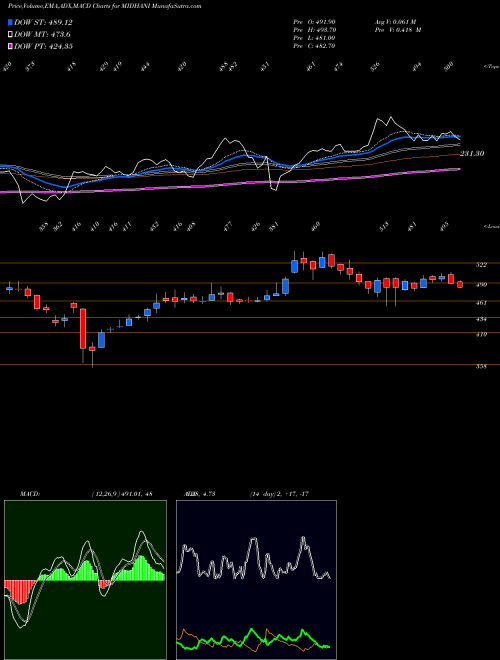Click the 522 price level label
Screen dimensions: 500x660
[481, 265]
